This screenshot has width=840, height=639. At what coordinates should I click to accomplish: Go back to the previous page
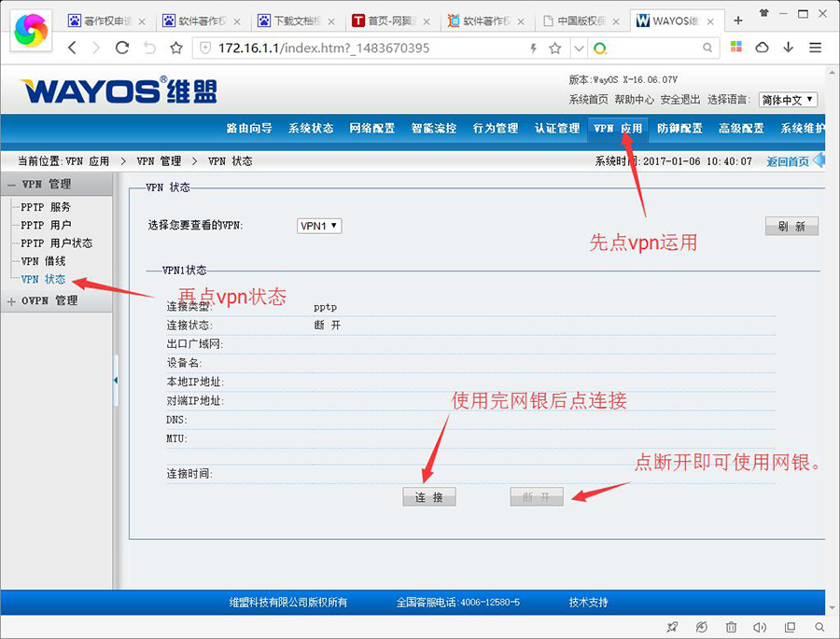click(72, 49)
